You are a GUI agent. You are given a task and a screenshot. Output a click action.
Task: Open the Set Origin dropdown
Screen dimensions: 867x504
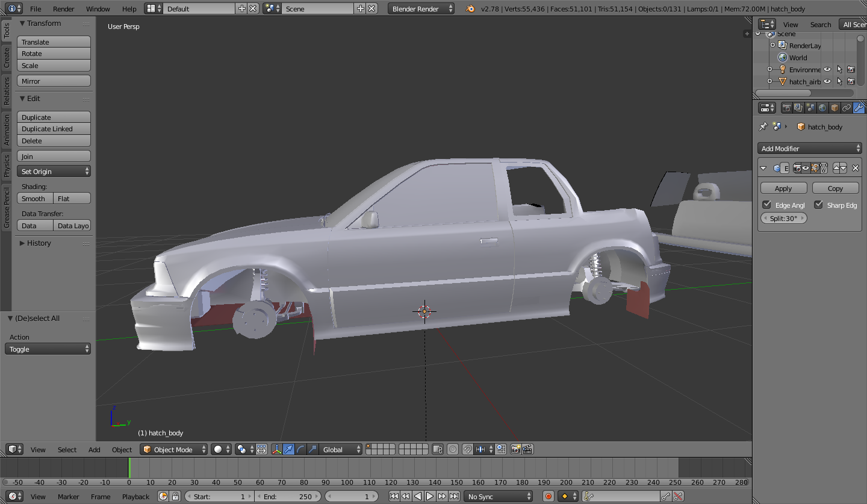[x=54, y=172]
